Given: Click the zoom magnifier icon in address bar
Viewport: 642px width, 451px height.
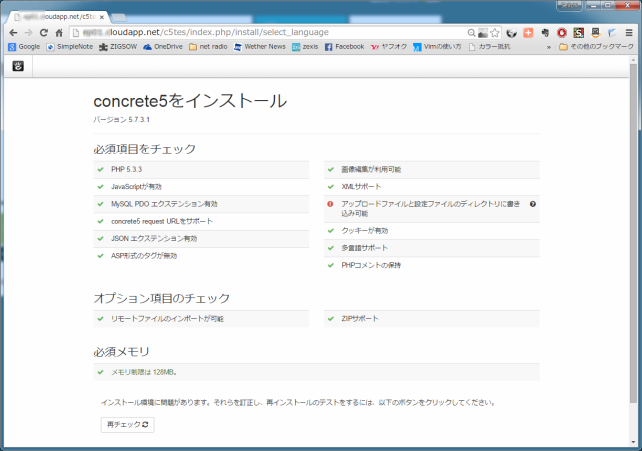Looking at the screenshot, I should coord(471,33).
